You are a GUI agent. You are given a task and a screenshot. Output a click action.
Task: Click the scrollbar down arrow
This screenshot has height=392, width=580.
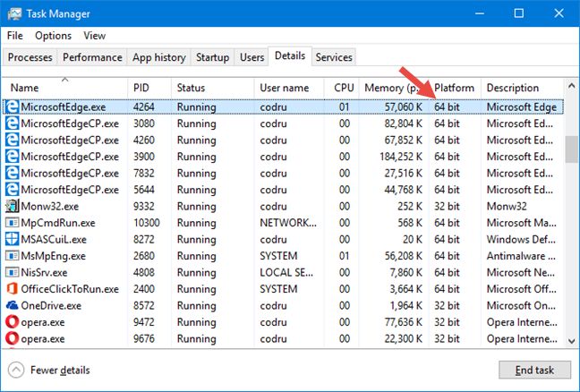(x=571, y=341)
